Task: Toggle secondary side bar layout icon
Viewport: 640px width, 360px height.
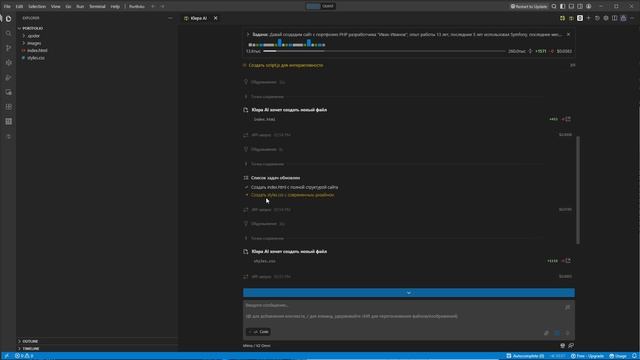Action: tap(580, 6)
